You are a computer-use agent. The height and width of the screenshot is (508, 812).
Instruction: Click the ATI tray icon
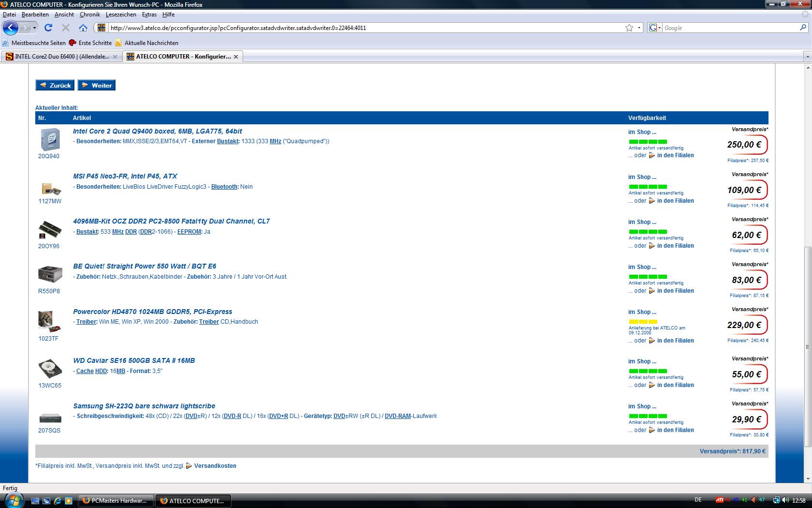(720, 500)
